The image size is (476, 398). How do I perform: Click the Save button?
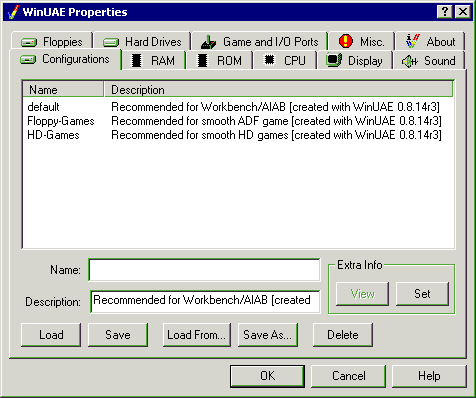click(x=118, y=335)
